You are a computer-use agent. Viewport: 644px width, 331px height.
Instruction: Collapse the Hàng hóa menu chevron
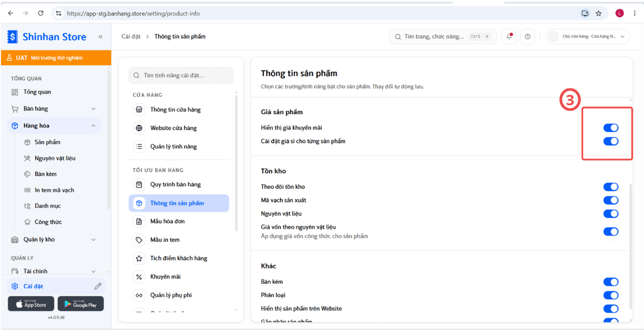(x=93, y=125)
